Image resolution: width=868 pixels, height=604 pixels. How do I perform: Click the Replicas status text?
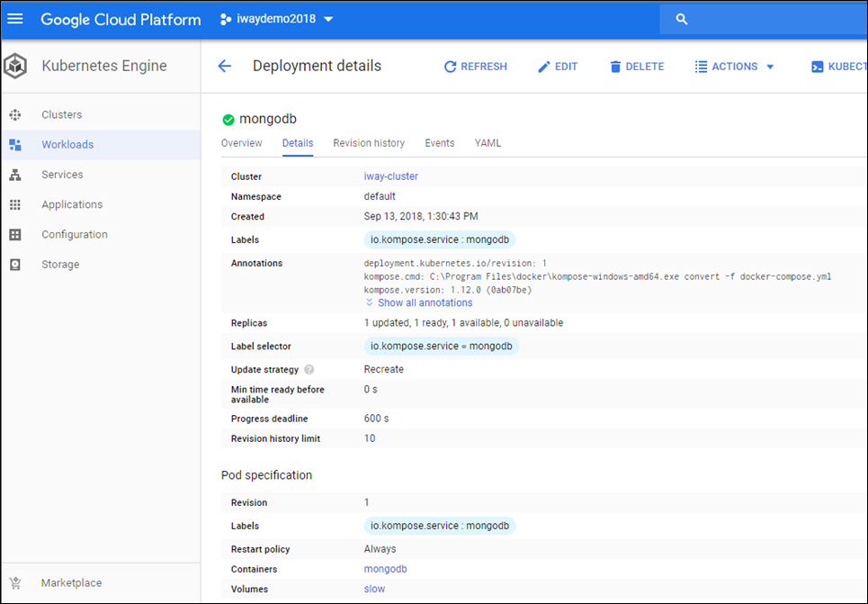pos(463,322)
